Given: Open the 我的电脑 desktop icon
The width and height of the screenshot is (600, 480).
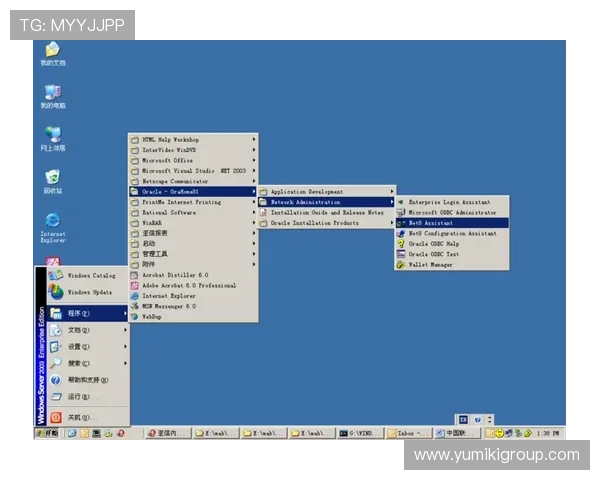Looking at the screenshot, I should coord(53,96).
